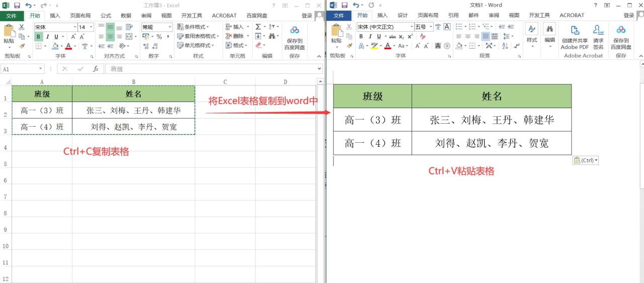Click 创建并共享 Adobe PDF button in Word
This screenshot has height=283, width=644.
[575, 37]
